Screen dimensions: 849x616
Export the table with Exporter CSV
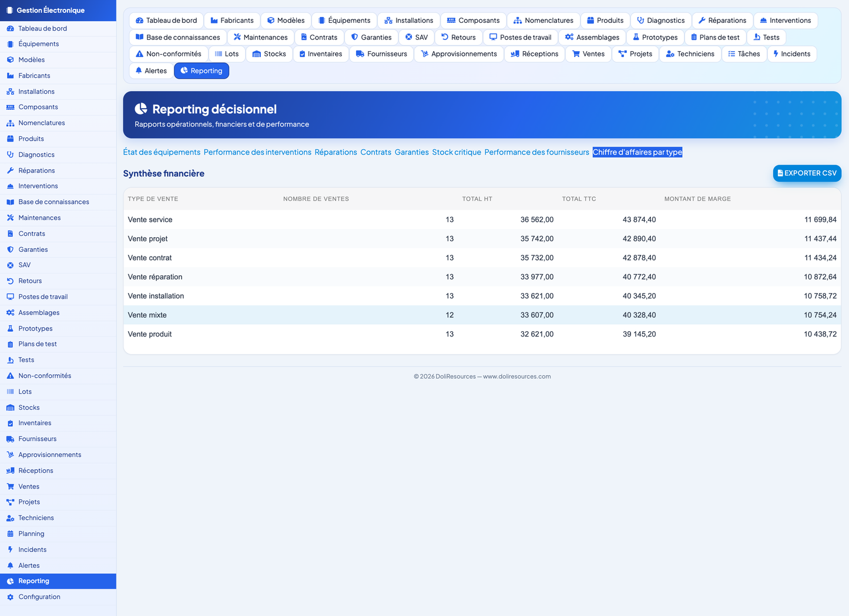[x=807, y=173]
